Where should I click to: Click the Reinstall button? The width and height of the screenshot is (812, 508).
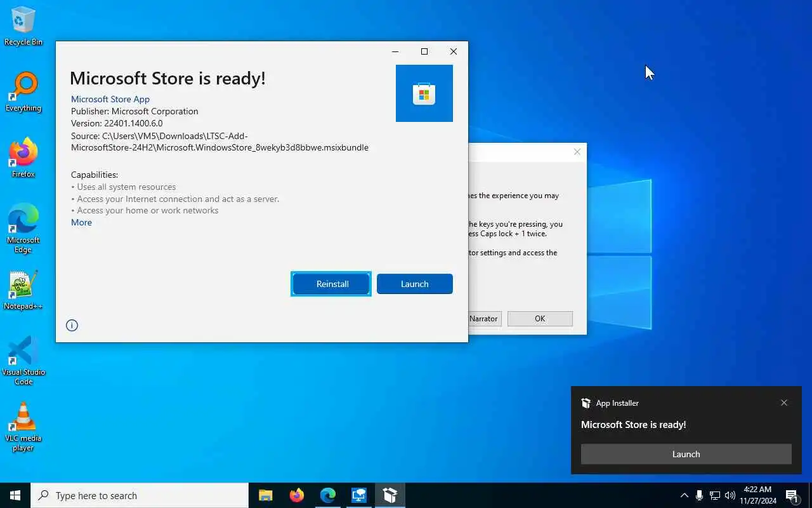click(x=331, y=284)
